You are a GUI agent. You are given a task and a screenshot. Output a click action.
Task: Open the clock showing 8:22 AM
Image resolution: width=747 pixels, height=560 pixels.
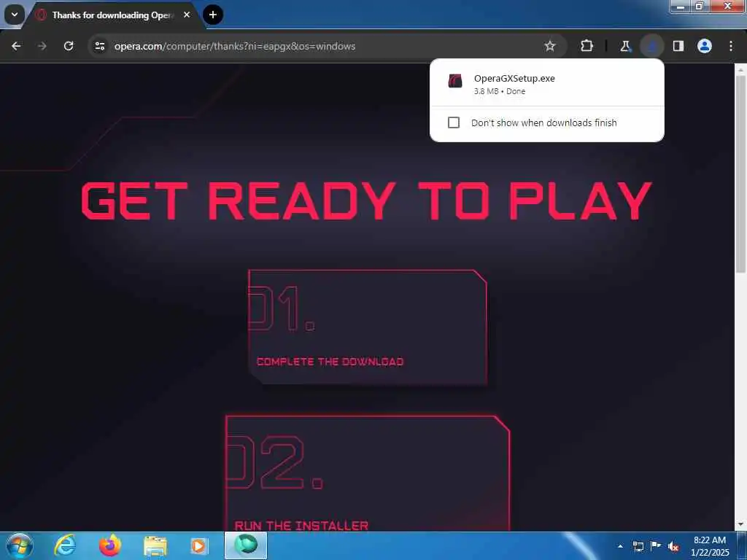point(710,546)
